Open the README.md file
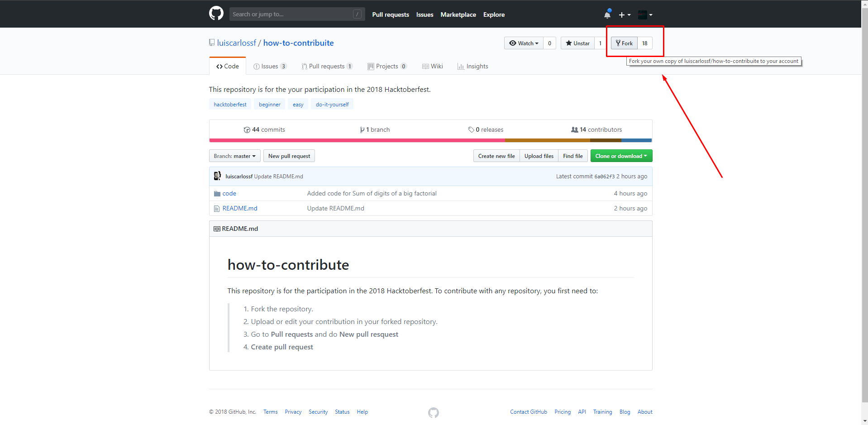868x425 pixels. coord(240,208)
